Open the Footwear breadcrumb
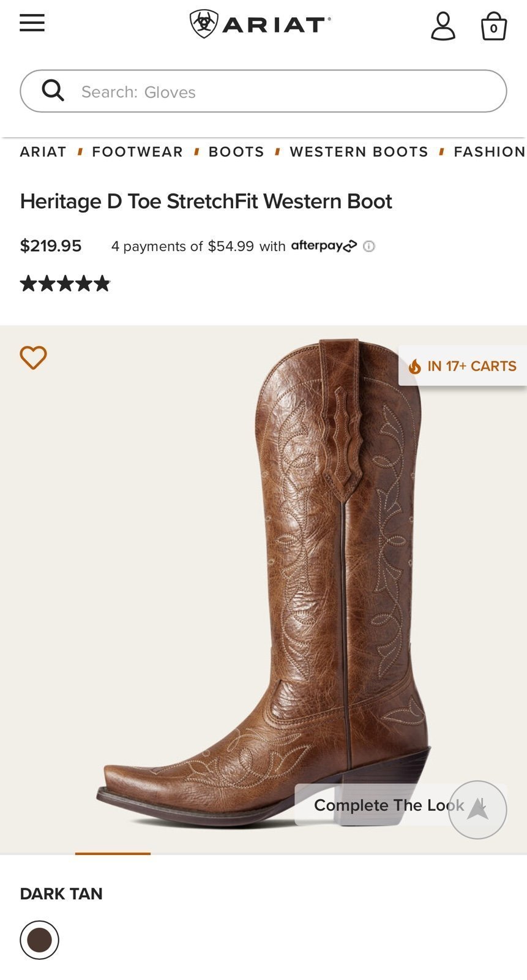 tap(137, 152)
